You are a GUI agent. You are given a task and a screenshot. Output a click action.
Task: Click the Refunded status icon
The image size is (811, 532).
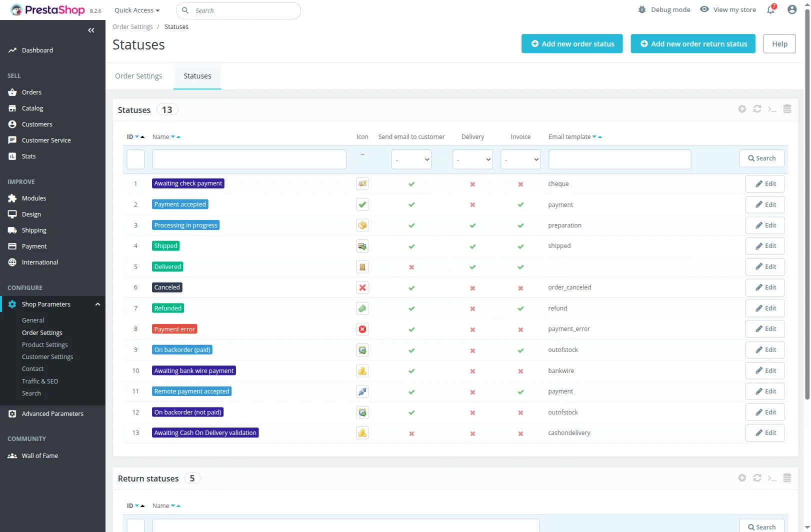click(362, 308)
